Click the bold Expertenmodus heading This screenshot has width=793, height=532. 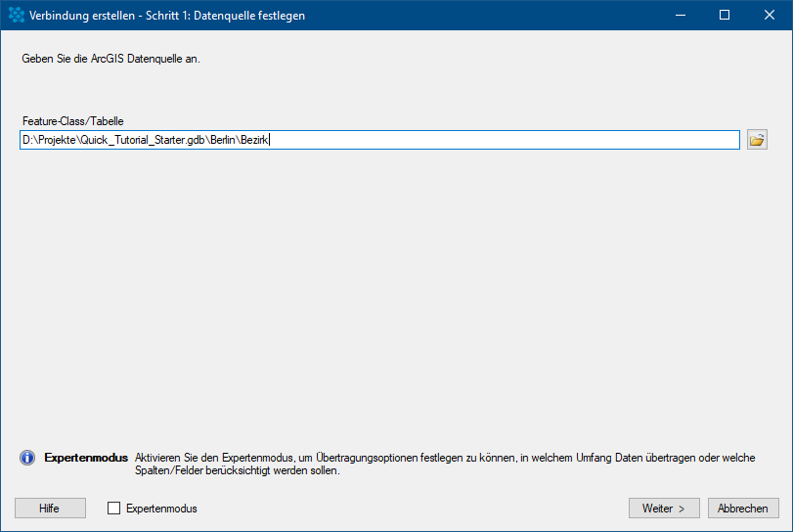(x=86, y=457)
